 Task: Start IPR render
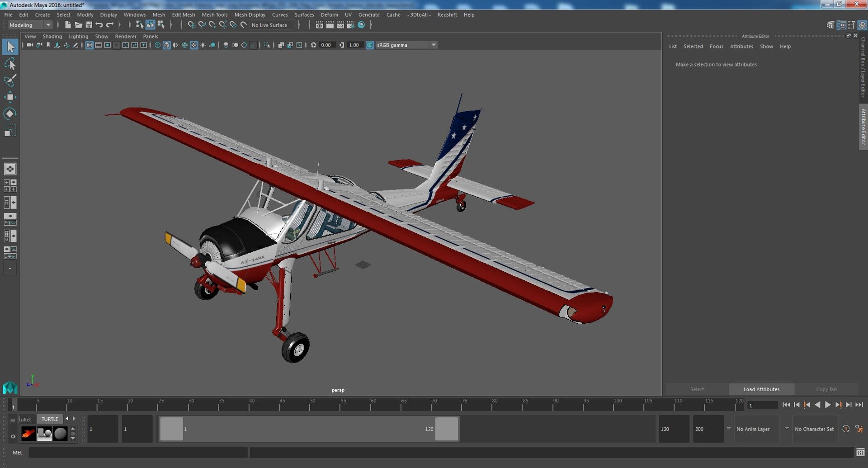click(340, 25)
